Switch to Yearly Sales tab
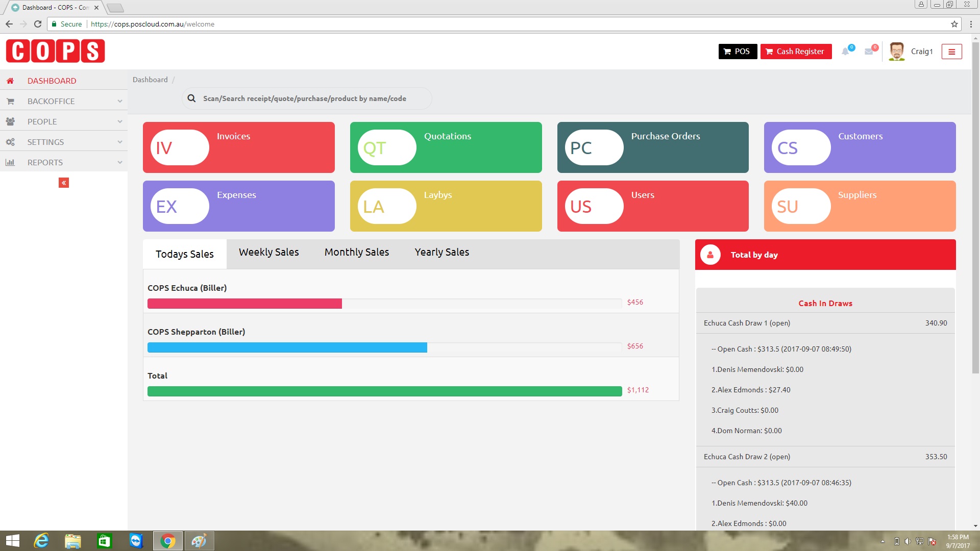This screenshot has height=551, width=980. [442, 252]
